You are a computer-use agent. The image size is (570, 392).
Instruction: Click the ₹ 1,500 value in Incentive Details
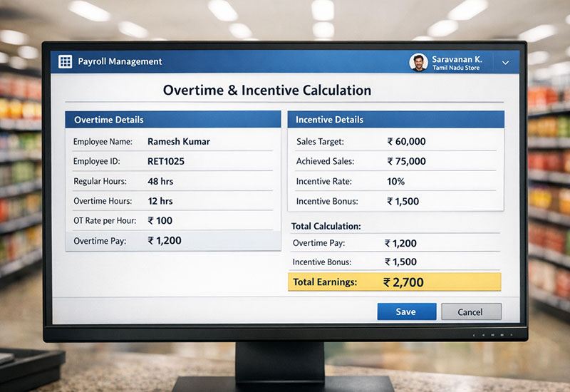pyautogui.click(x=403, y=201)
